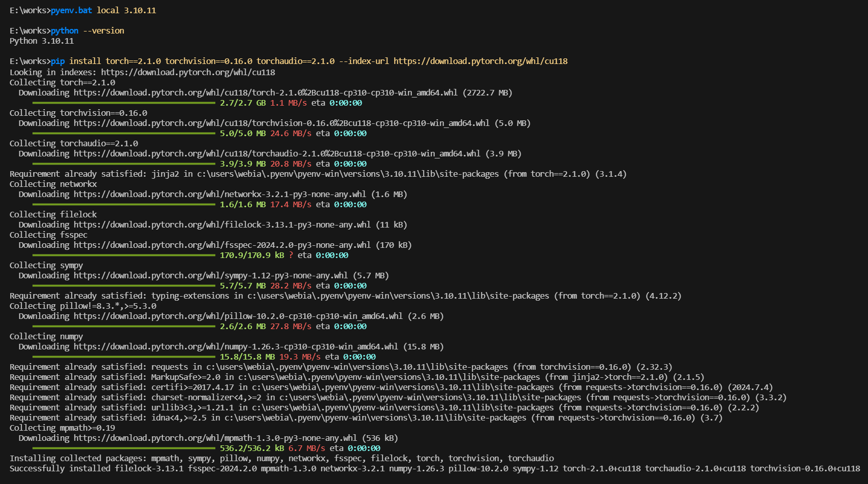Click the 'python --version' command text
Viewport: 868px width, 484px height.
pyautogui.click(x=87, y=31)
